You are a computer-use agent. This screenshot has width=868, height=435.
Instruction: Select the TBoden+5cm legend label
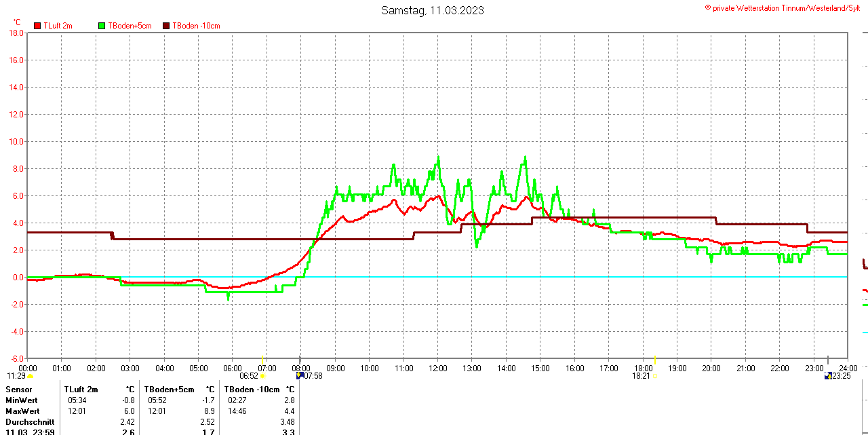pyautogui.click(x=130, y=26)
